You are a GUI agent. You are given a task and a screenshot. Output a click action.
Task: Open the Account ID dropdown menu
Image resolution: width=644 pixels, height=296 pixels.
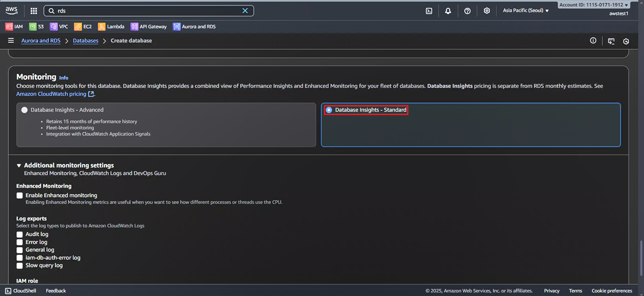pyautogui.click(x=593, y=5)
